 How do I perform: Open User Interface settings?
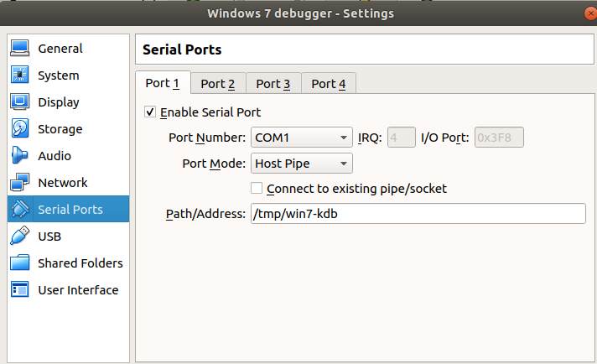pyautogui.click(x=69, y=289)
